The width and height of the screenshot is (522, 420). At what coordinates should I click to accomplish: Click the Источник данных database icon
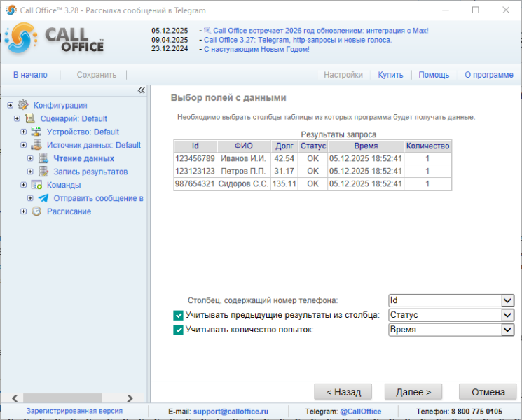pyautogui.click(x=36, y=145)
